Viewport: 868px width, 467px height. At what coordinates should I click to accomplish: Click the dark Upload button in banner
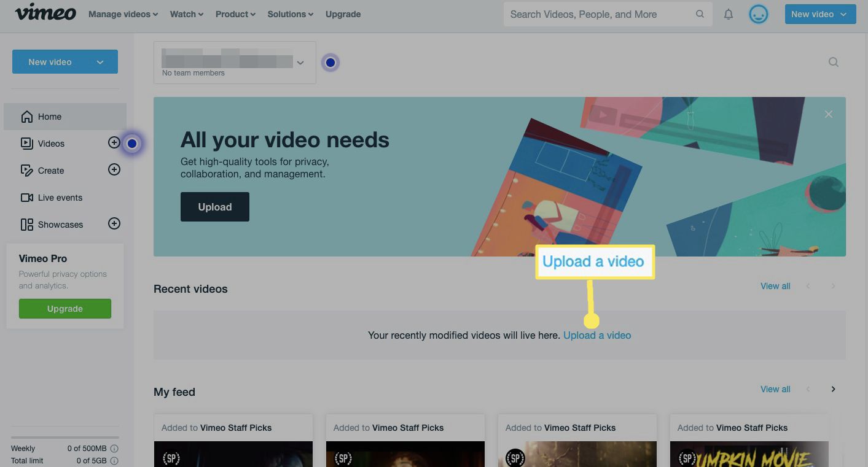click(215, 207)
